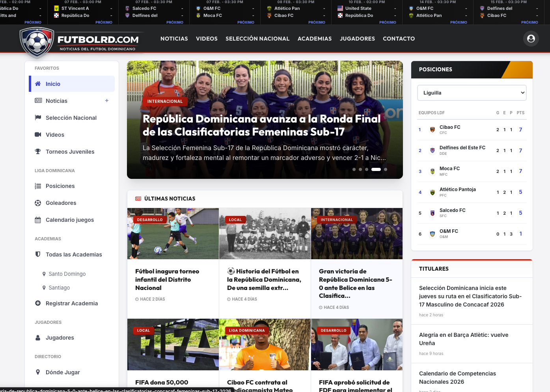Click the Posiciones list icon
This screenshot has height=392, width=550.
37,186
